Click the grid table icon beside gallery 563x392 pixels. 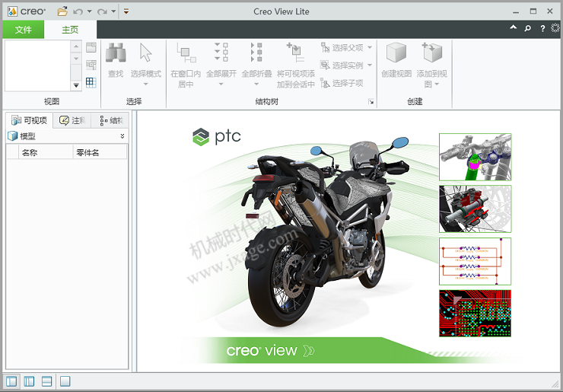tap(91, 83)
